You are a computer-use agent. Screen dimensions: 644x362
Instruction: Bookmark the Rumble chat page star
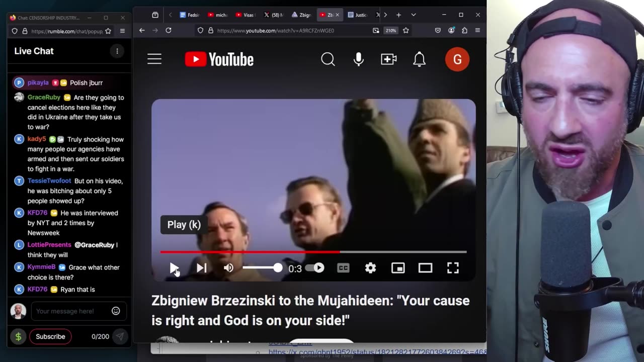pos(108,31)
